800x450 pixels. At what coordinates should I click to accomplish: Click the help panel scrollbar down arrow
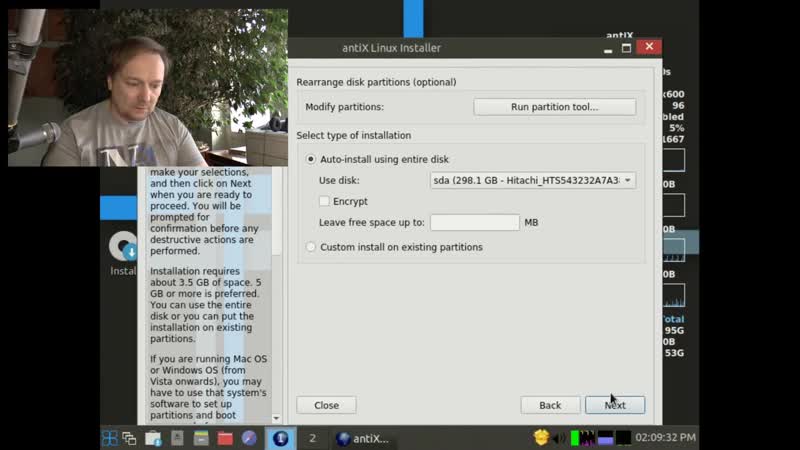coord(276,418)
